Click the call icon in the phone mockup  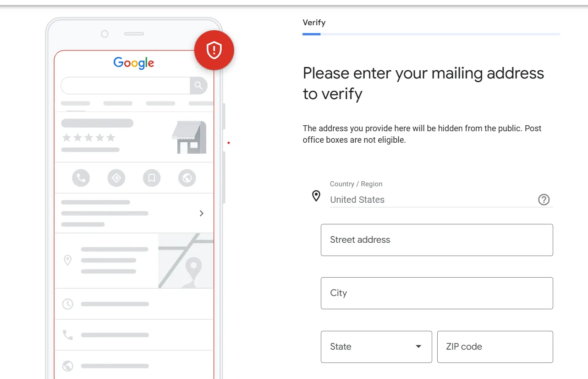point(81,178)
